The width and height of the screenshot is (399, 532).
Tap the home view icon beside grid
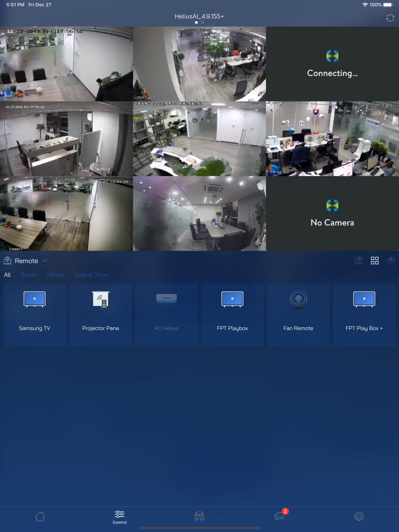[391, 261]
